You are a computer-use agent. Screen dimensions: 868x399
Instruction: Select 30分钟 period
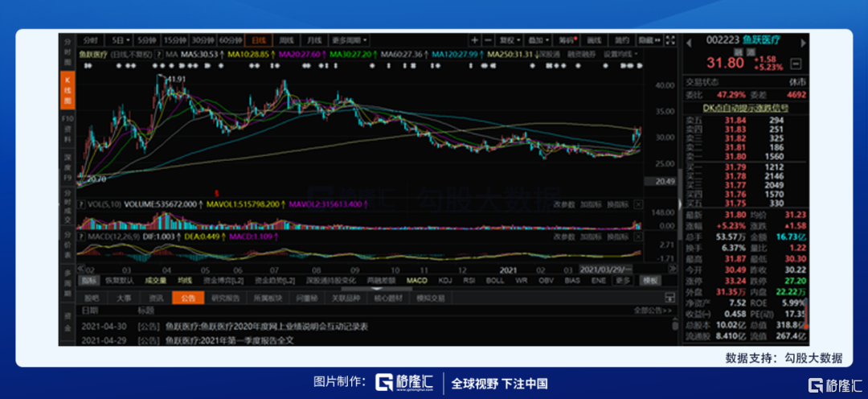click(x=203, y=40)
